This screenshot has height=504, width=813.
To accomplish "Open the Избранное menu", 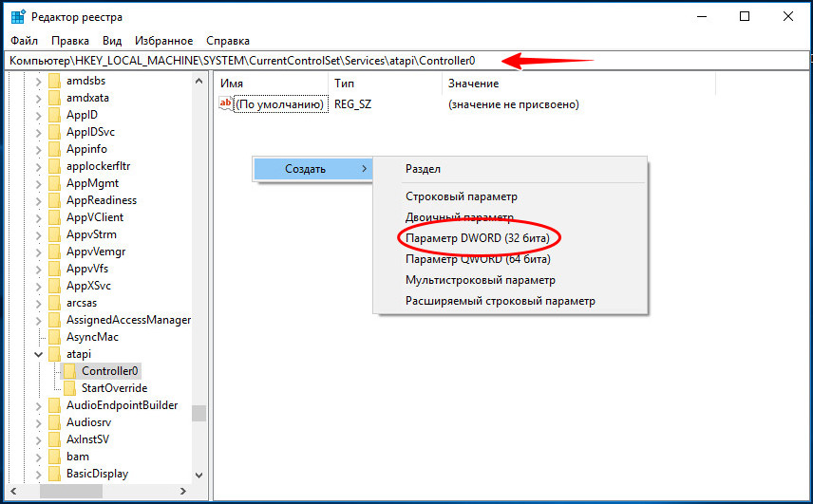I will 164,41.
